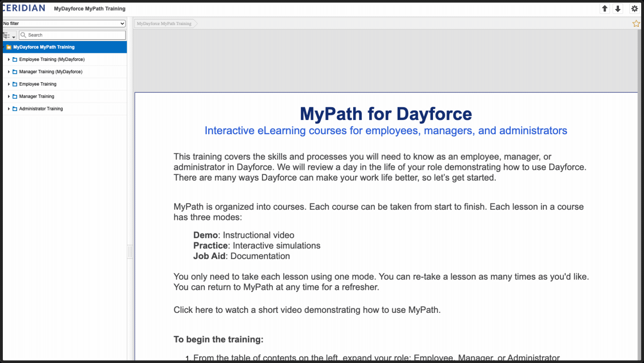The image size is (644, 363).
Task: Click folder icon beside Administrator Training
Action: [15, 109]
